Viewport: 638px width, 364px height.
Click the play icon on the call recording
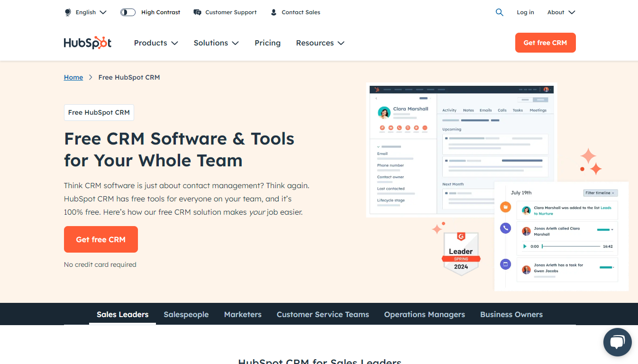(525, 246)
